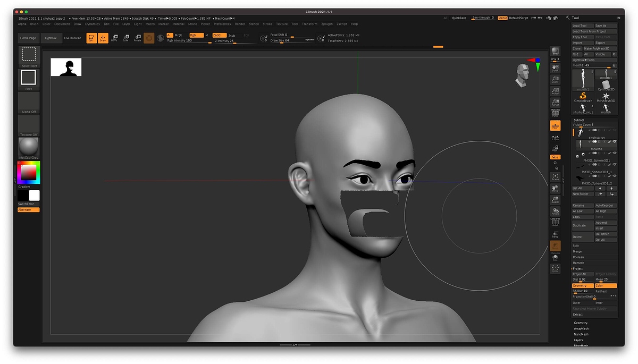Click the Xpose icon
This screenshot has height=364, width=638.
click(x=555, y=268)
